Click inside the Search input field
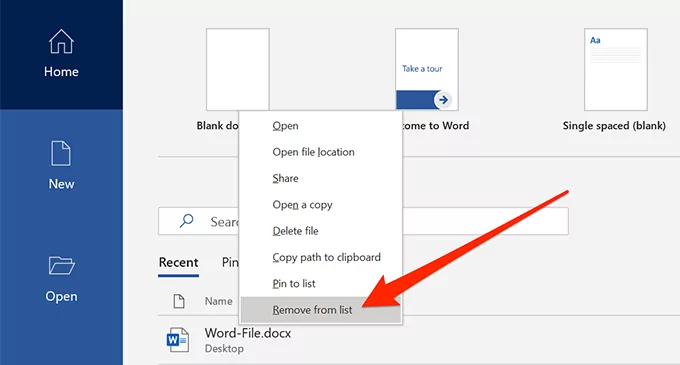Viewport: 680px width, 365px height. coord(363,221)
